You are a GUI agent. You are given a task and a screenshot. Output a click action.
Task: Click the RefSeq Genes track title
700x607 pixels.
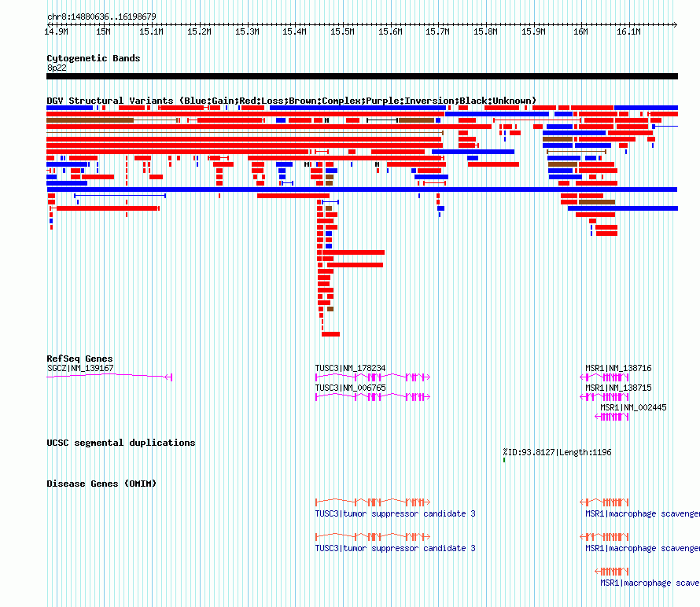point(79,359)
